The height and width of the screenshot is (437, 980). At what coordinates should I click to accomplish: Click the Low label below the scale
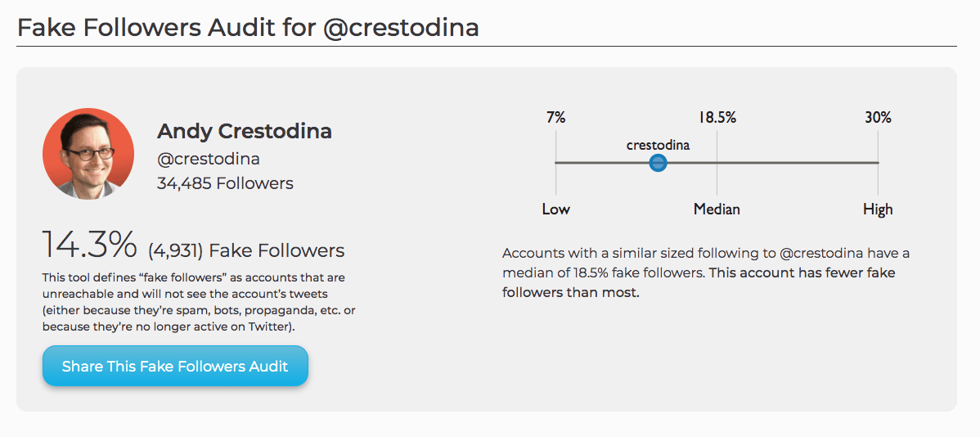[x=555, y=209]
